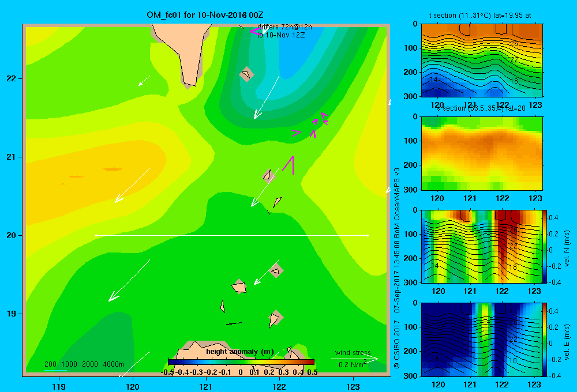Screen dimensions: 577x392
Task: Click longitude tick label 123 on main map
Action: (x=353, y=386)
